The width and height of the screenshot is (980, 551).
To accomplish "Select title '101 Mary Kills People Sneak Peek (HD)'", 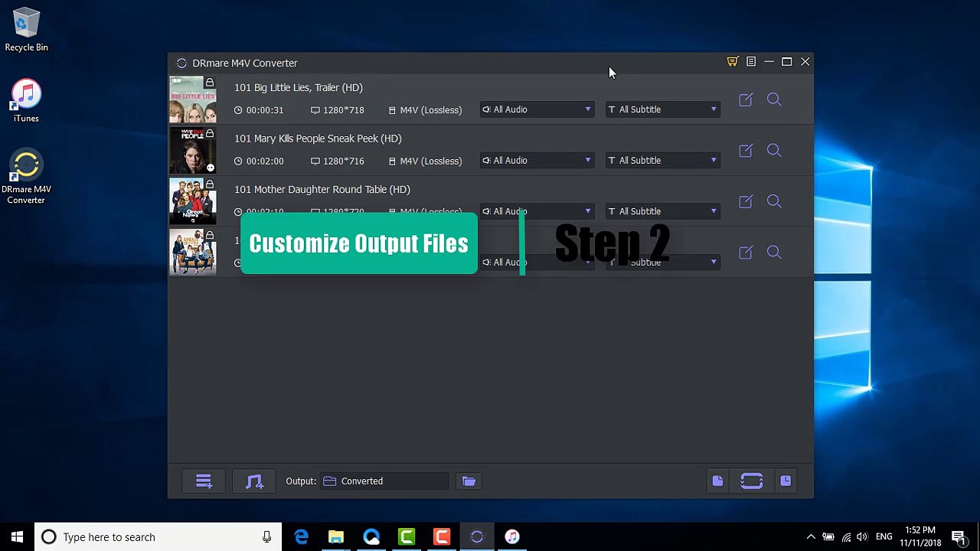I will [318, 139].
